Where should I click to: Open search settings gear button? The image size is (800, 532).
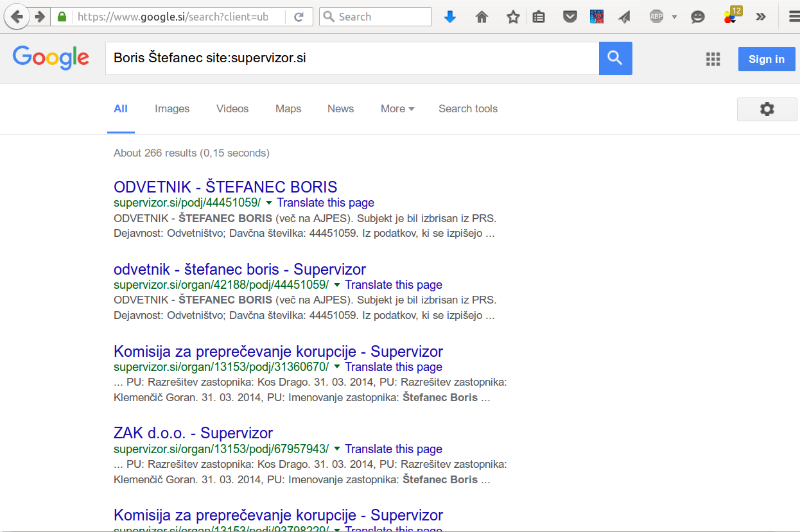tap(767, 109)
